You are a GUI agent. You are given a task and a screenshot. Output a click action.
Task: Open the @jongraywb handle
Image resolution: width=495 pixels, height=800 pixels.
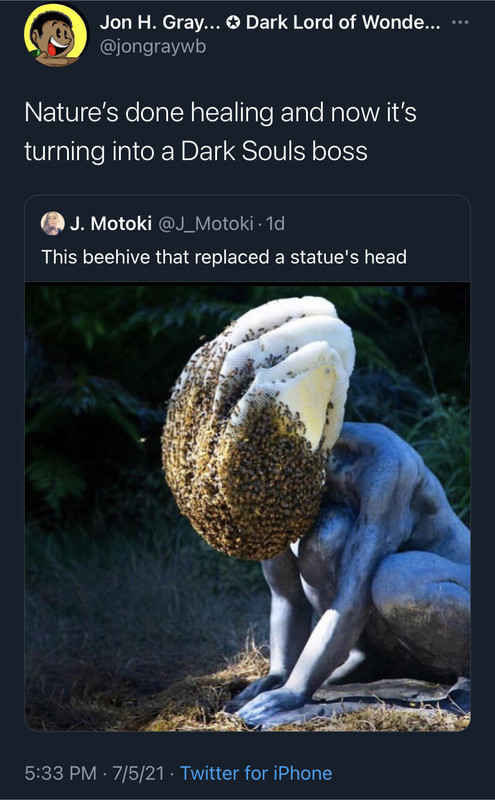153,46
